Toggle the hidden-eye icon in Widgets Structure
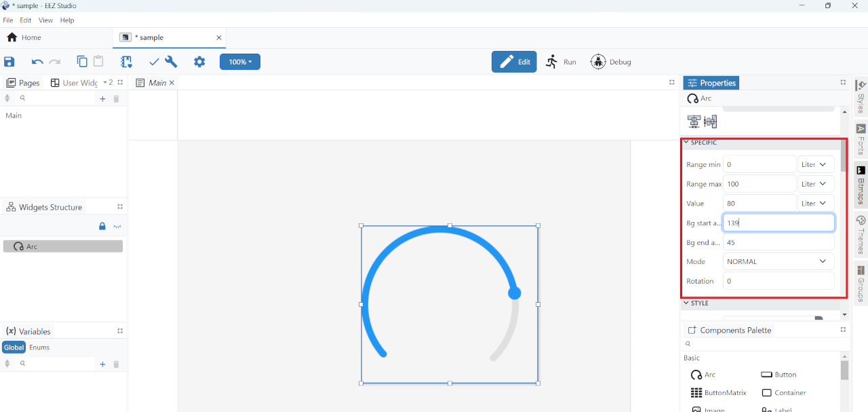This screenshot has height=412, width=868. [x=117, y=226]
